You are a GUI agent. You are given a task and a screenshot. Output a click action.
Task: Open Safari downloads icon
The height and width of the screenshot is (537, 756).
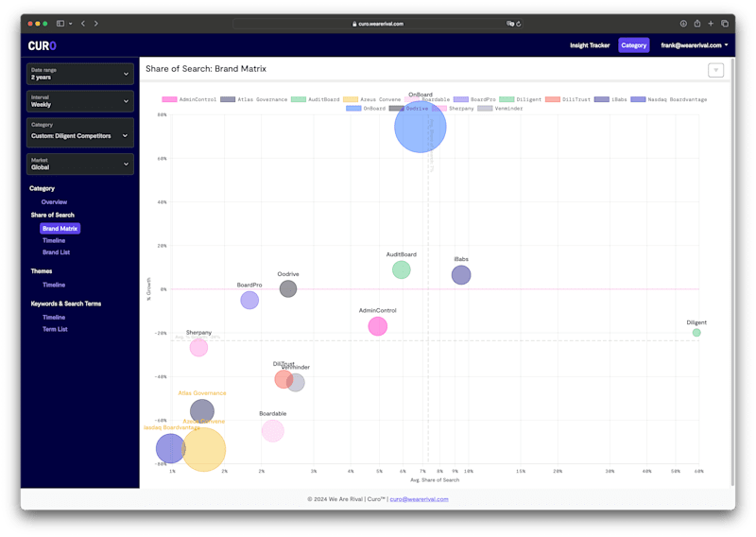point(683,23)
